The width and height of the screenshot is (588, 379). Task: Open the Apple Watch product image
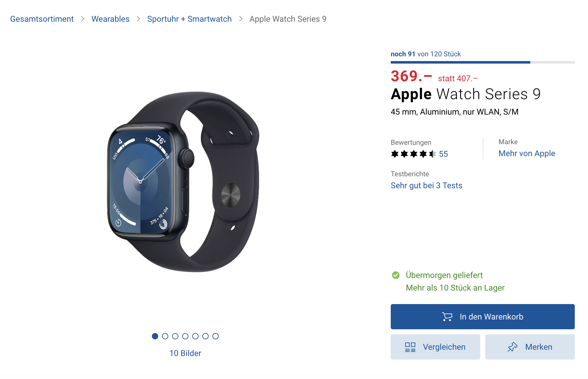tap(184, 182)
